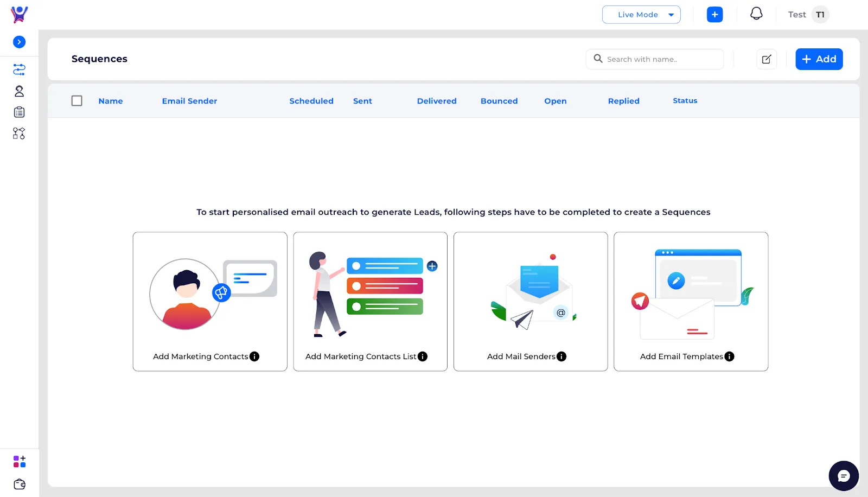Screen dimensions: 868x497
Task: Click the app logo in top-left corner
Action: pyautogui.click(x=19, y=14)
